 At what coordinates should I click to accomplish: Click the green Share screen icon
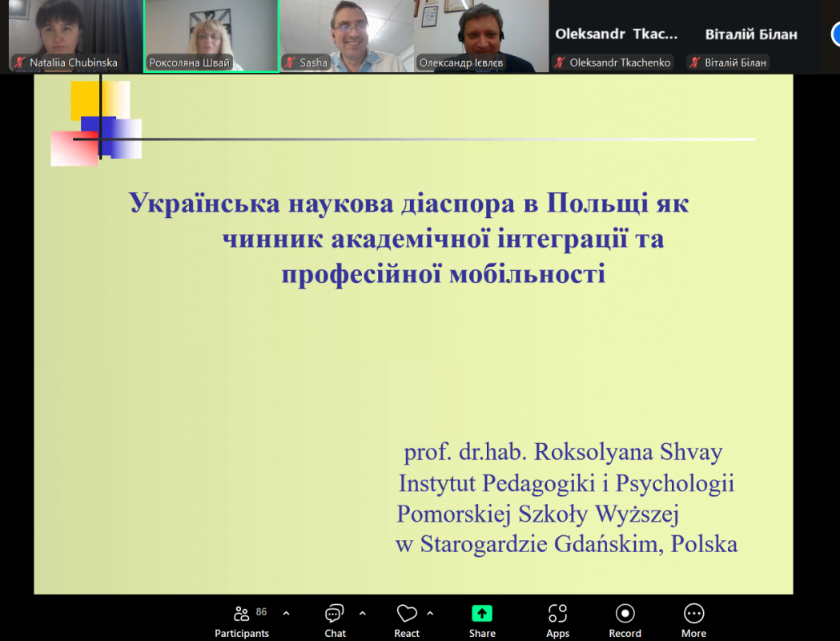tap(481, 611)
